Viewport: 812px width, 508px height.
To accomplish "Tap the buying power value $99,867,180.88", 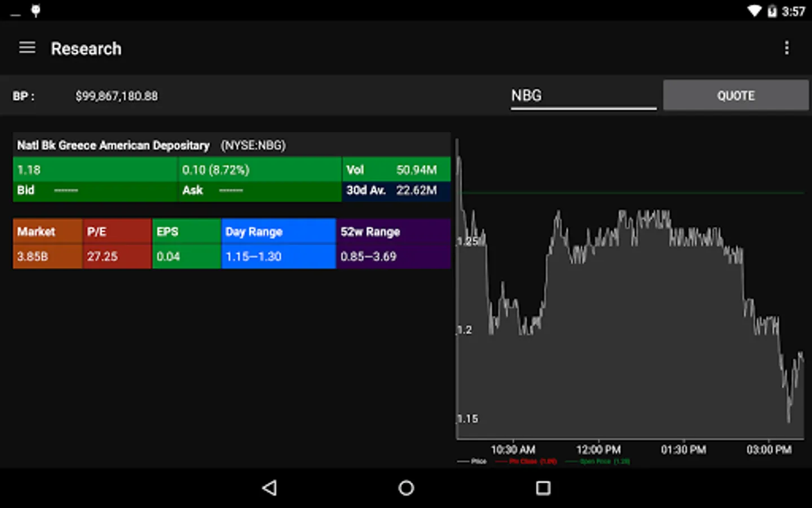I will [117, 96].
